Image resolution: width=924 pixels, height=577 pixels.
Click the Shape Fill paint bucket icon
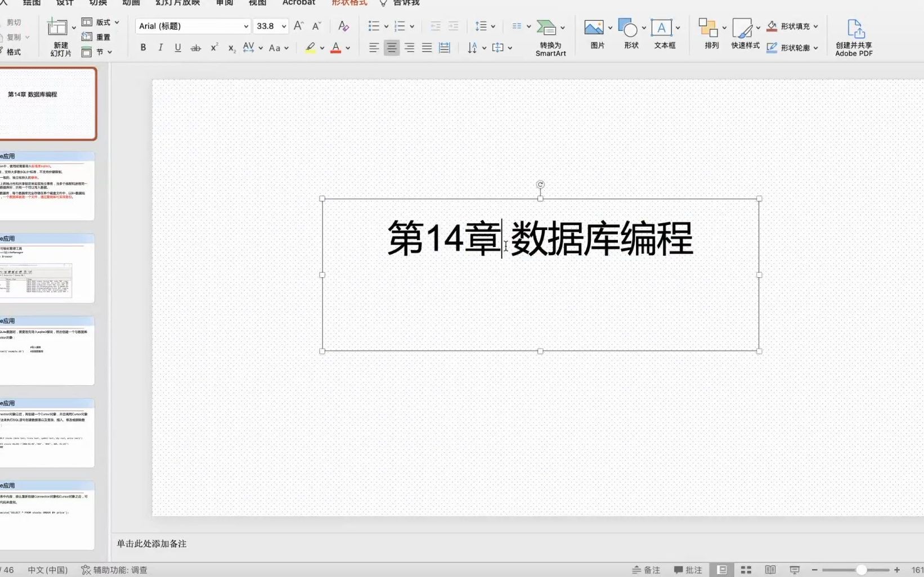click(772, 26)
